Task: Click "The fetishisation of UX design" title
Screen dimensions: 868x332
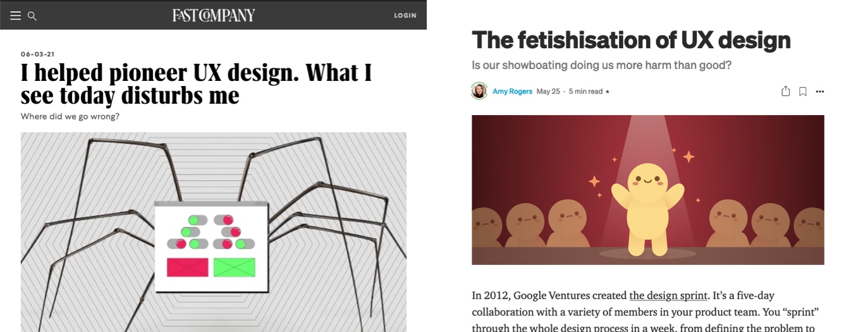Action: (x=631, y=40)
